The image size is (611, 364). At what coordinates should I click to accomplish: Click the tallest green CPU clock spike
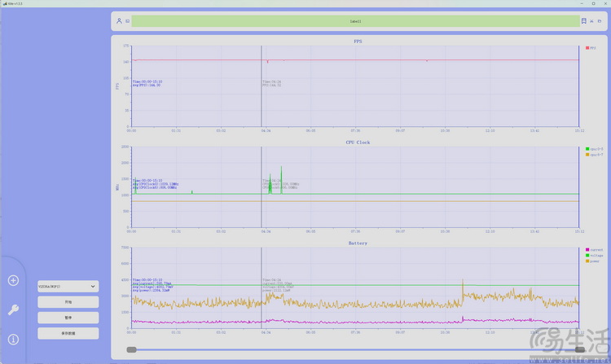coord(281,179)
